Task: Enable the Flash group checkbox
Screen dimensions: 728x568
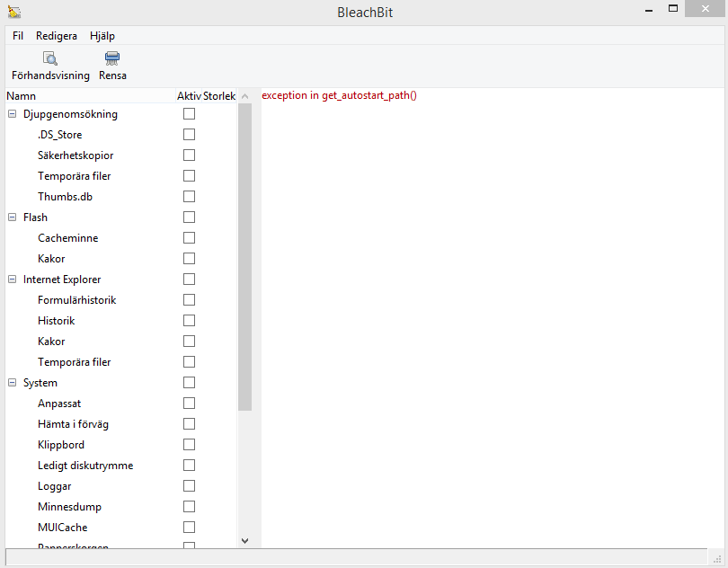Action: point(189,217)
